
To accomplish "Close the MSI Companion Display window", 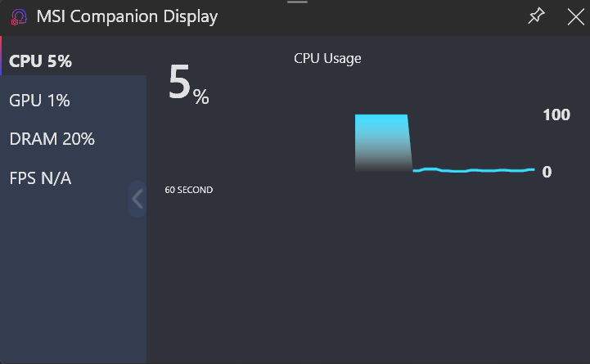I will pyautogui.click(x=575, y=17).
